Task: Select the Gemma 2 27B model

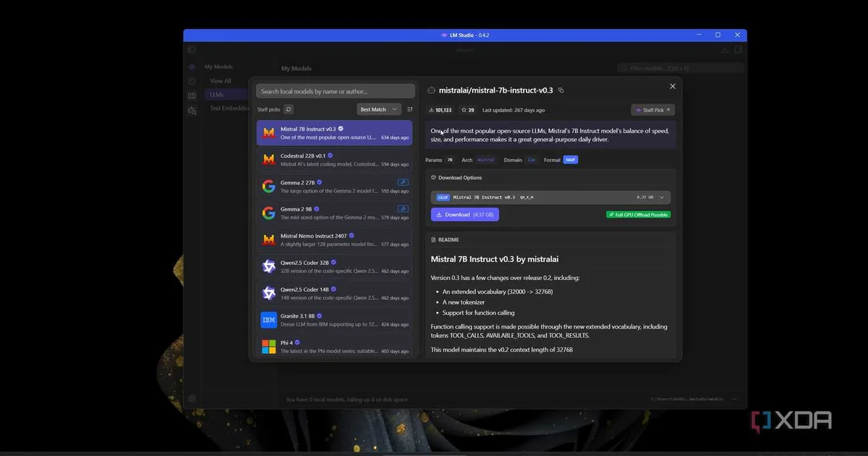Action: [334, 187]
